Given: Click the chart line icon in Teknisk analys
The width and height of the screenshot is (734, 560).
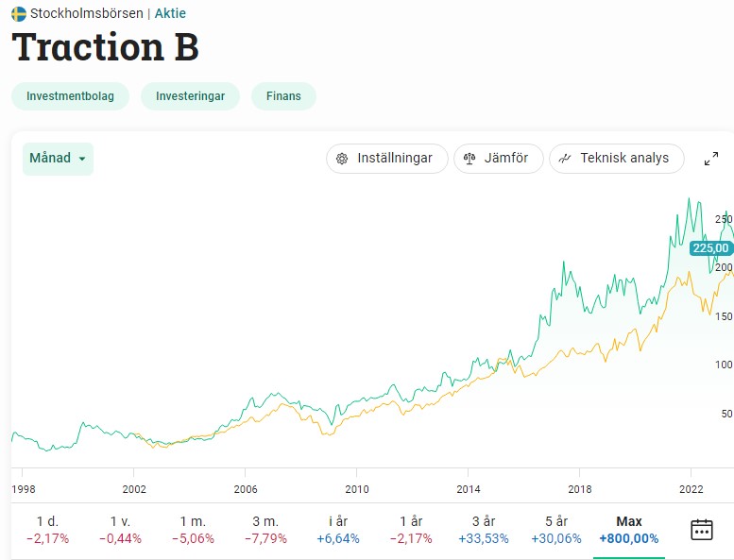Looking at the screenshot, I should 565,159.
